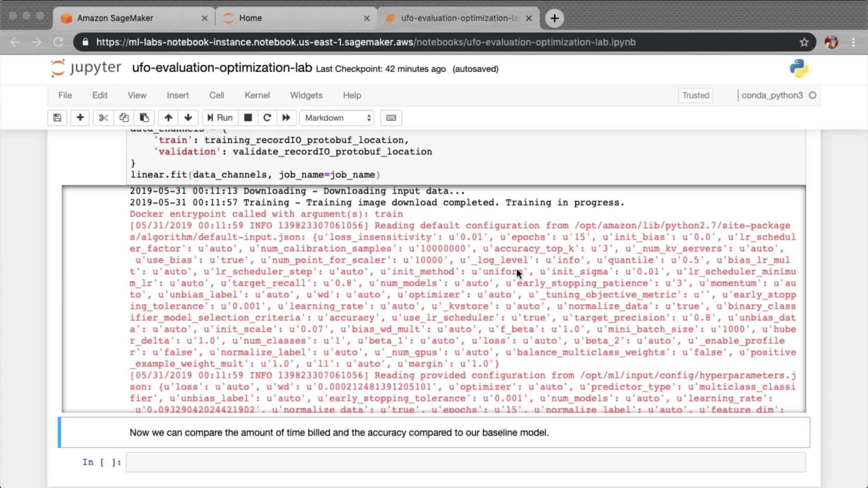Viewport: 868px width, 488px height.
Task: Move selected cell down arrow
Action: (x=188, y=118)
